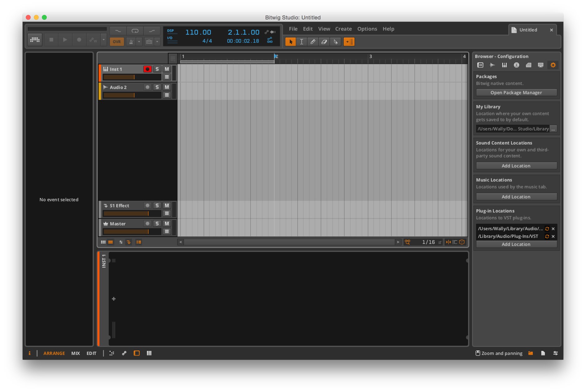
Task: Click the punch-out button
Action: click(152, 31)
